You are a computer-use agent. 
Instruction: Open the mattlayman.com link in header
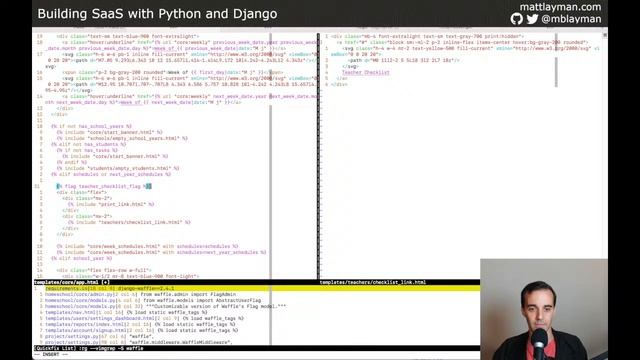tap(560, 7)
